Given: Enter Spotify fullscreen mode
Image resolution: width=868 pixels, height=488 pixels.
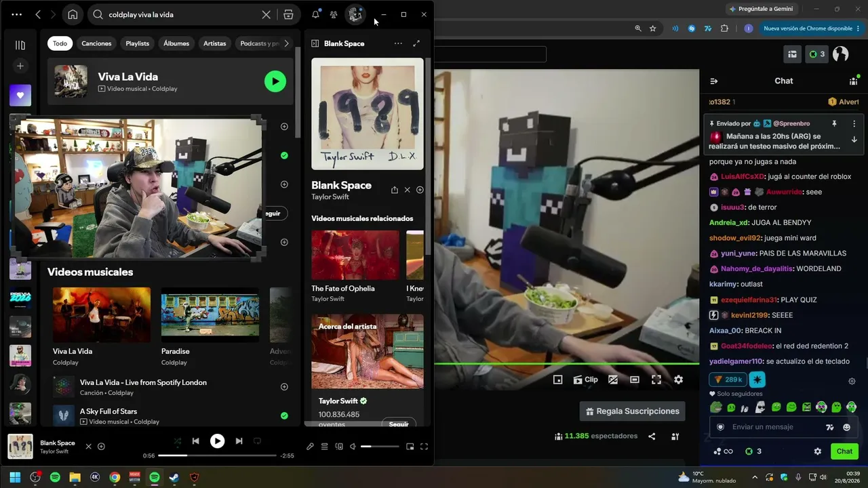Looking at the screenshot, I should pos(424,447).
